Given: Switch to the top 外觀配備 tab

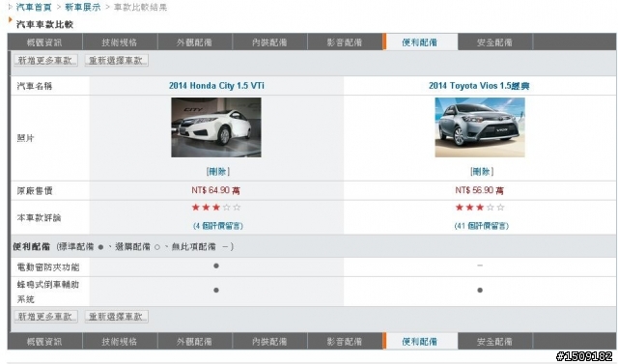Looking at the screenshot, I should [x=194, y=42].
